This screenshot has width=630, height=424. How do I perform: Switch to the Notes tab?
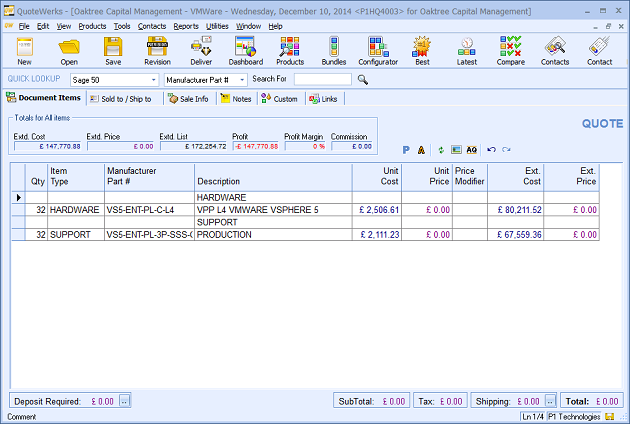coord(236,99)
